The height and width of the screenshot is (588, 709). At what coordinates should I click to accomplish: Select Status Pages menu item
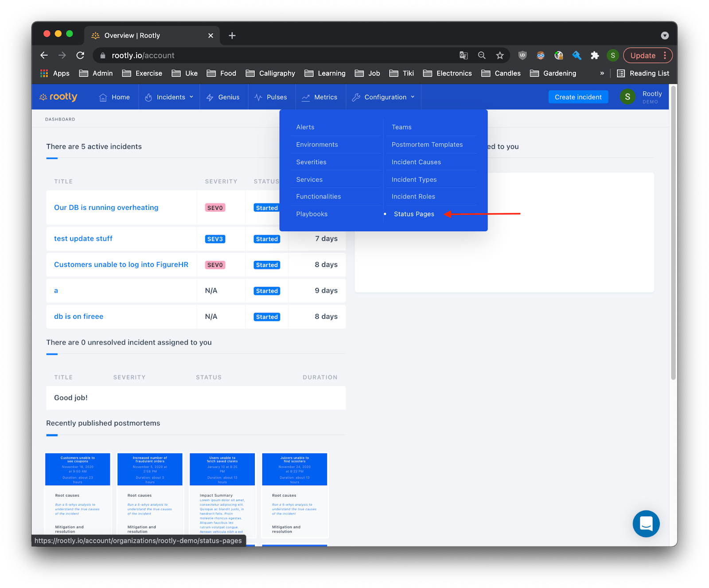click(x=414, y=214)
